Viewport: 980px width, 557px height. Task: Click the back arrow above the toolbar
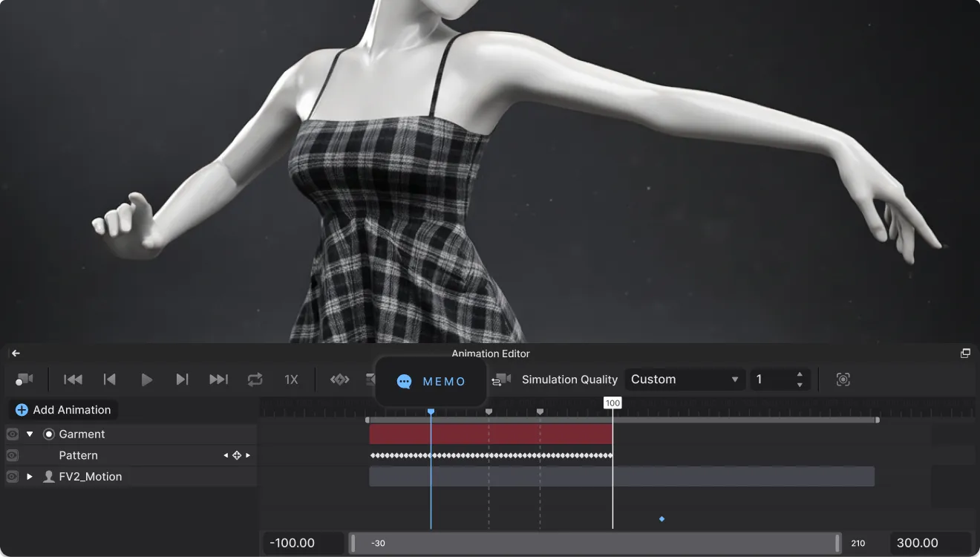tap(16, 353)
